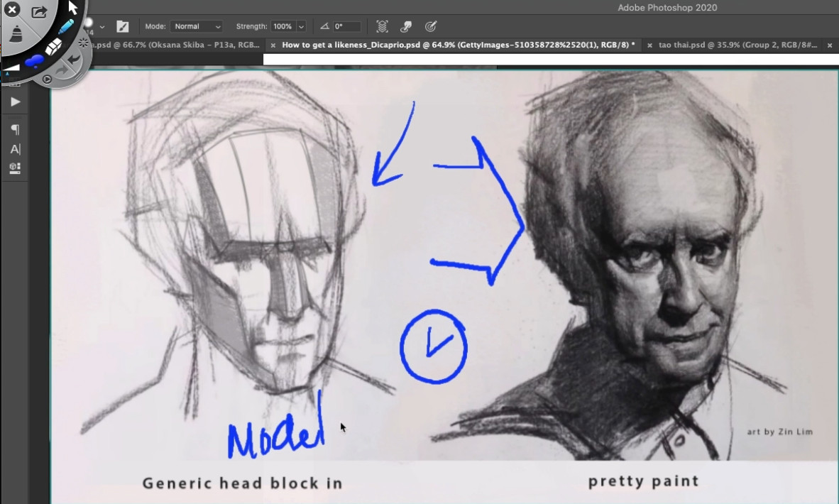
Task: Open the Mode dropdown set to Normal
Action: pos(197,26)
